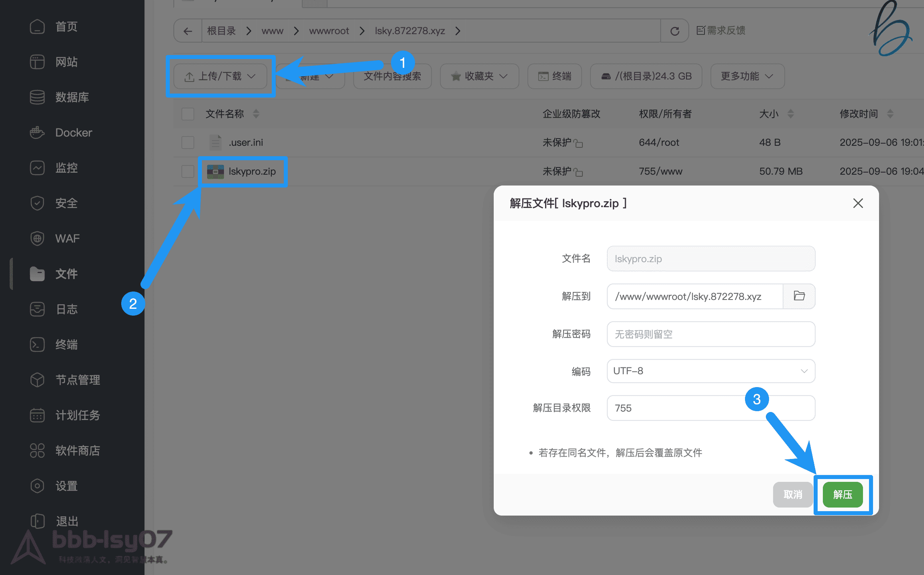Select the lskypro.zip file checkbox
The image size is (924, 575).
tap(187, 171)
